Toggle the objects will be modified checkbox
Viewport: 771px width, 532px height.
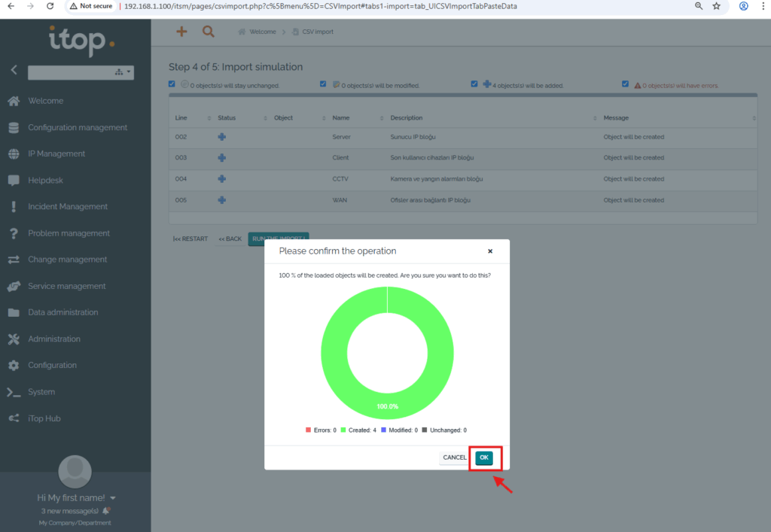pos(323,84)
